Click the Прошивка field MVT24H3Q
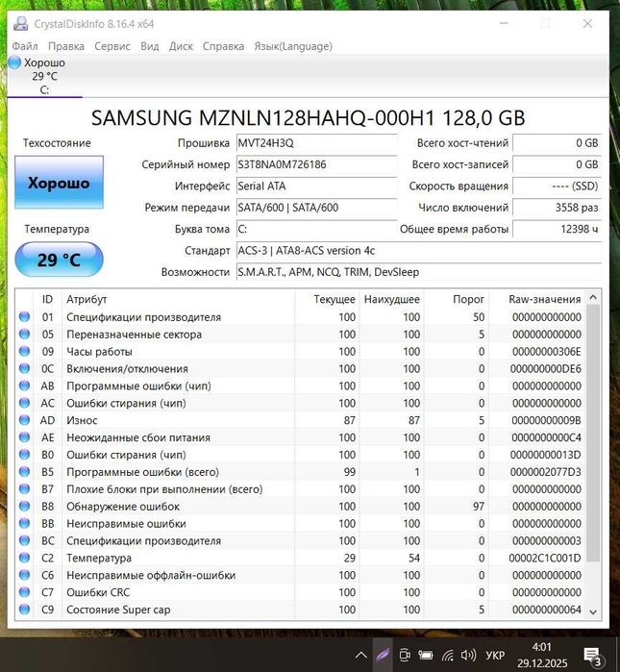620x672 pixels. (316, 143)
